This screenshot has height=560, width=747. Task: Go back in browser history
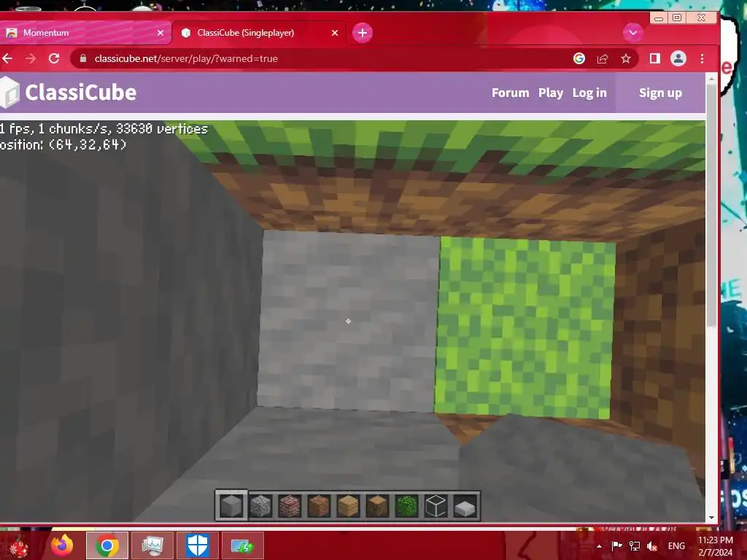tap(7, 58)
